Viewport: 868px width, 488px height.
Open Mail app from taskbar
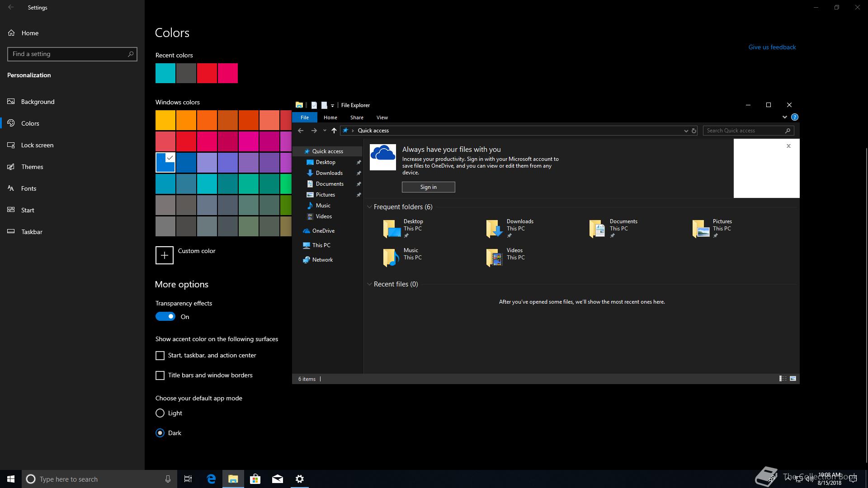[278, 479]
